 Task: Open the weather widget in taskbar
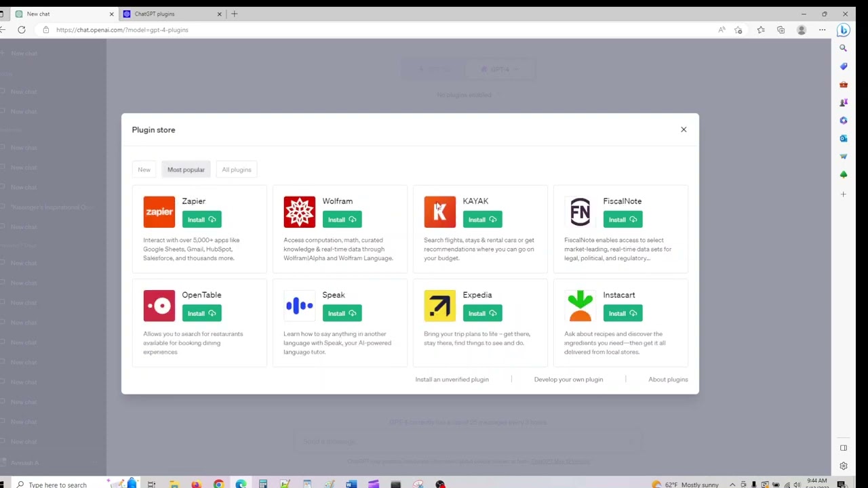pyautogui.click(x=685, y=485)
